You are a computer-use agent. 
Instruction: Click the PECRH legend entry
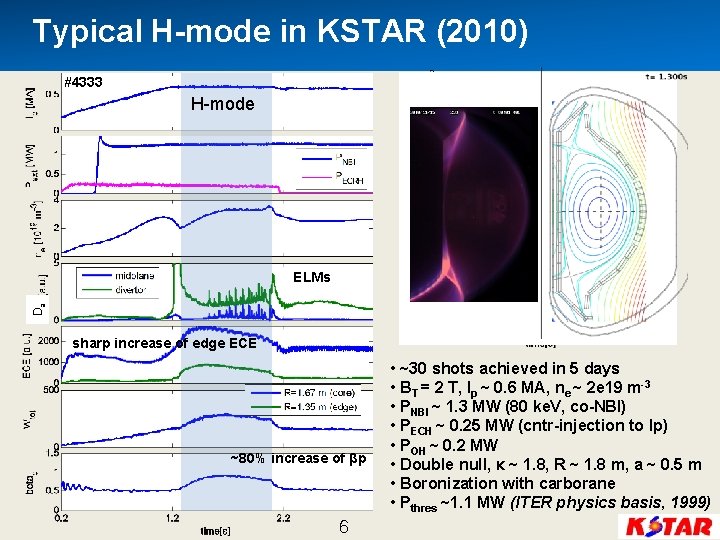pyautogui.click(x=333, y=177)
